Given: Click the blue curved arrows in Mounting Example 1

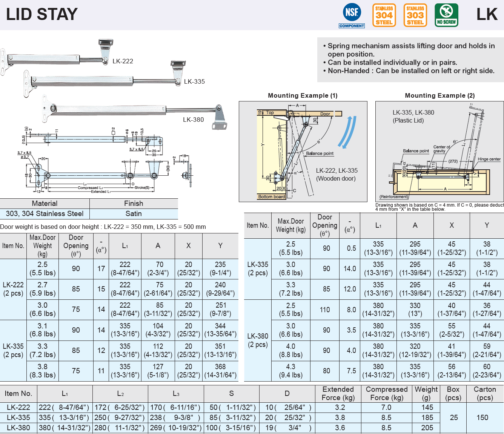Looking at the screenshot, I should coord(347,132).
